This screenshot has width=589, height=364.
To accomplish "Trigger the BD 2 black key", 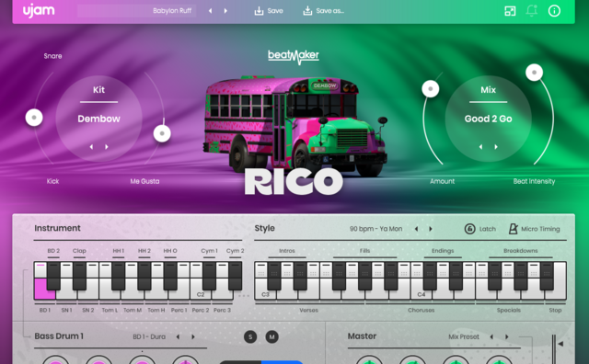I will (53, 276).
